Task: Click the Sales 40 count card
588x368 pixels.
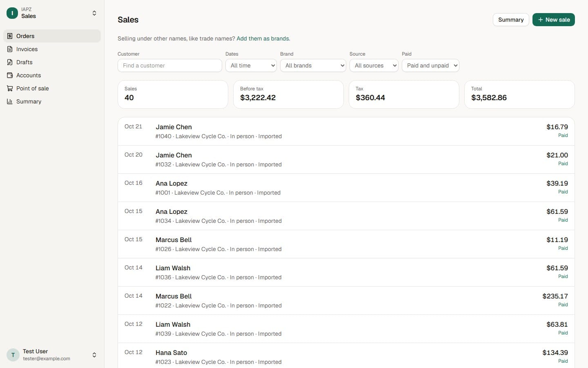Action: click(x=173, y=94)
